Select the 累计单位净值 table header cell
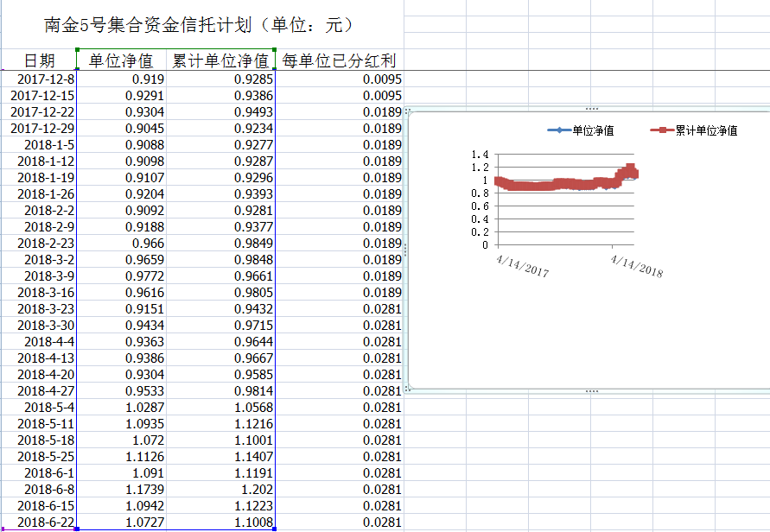The image size is (770, 532). pos(220,60)
